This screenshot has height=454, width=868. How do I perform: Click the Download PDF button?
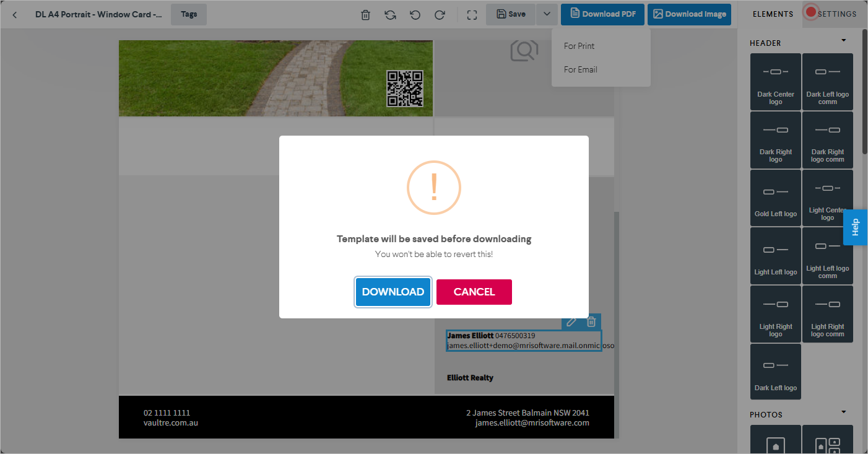point(603,14)
